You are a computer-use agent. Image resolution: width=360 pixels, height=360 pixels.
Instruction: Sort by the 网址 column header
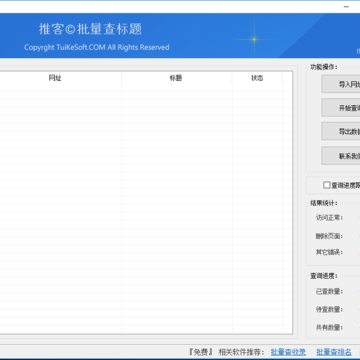click(x=55, y=78)
